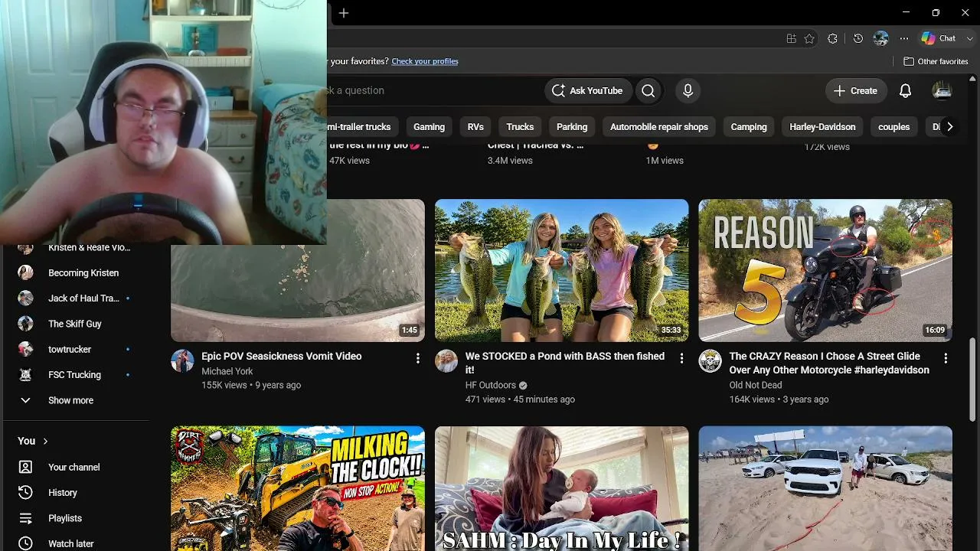Go to the Michael York channel name
The width and height of the screenshot is (980, 551).
pyautogui.click(x=227, y=371)
